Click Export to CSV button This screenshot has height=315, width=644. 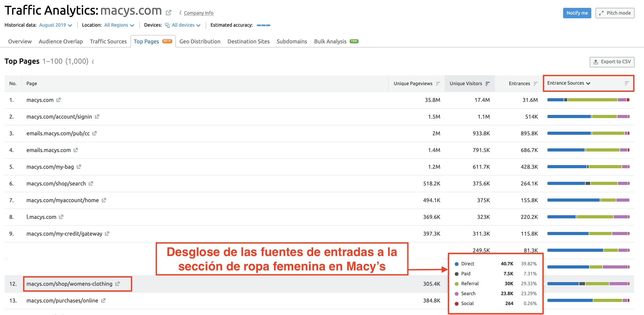612,62
